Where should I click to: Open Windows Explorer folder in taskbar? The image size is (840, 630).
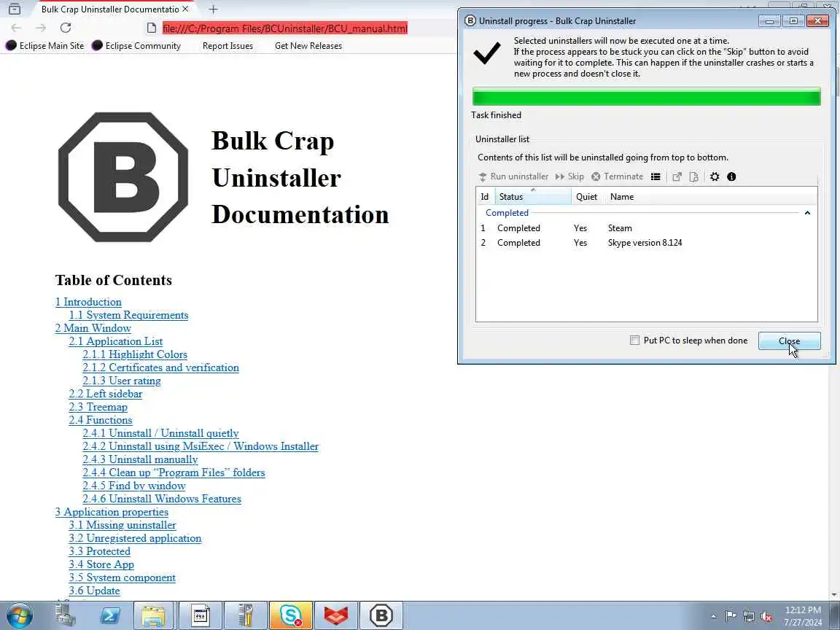pyautogui.click(x=153, y=615)
